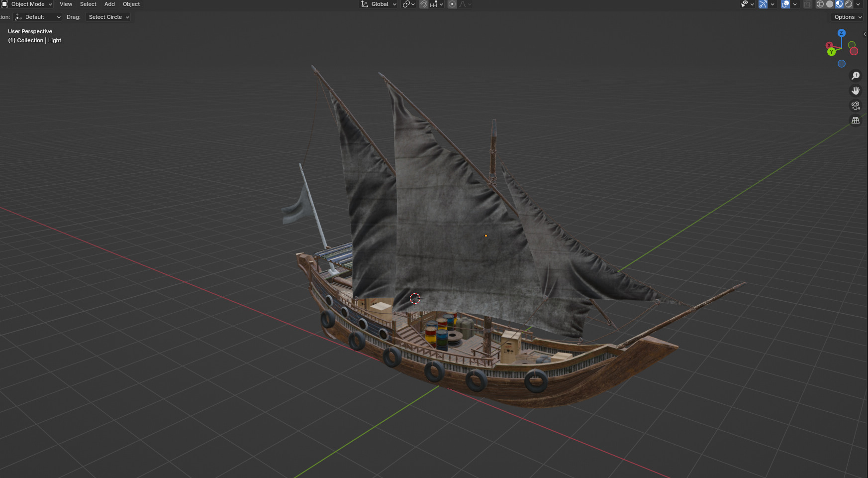Open the Add menu
Screen dimensions: 868x478
pos(109,4)
